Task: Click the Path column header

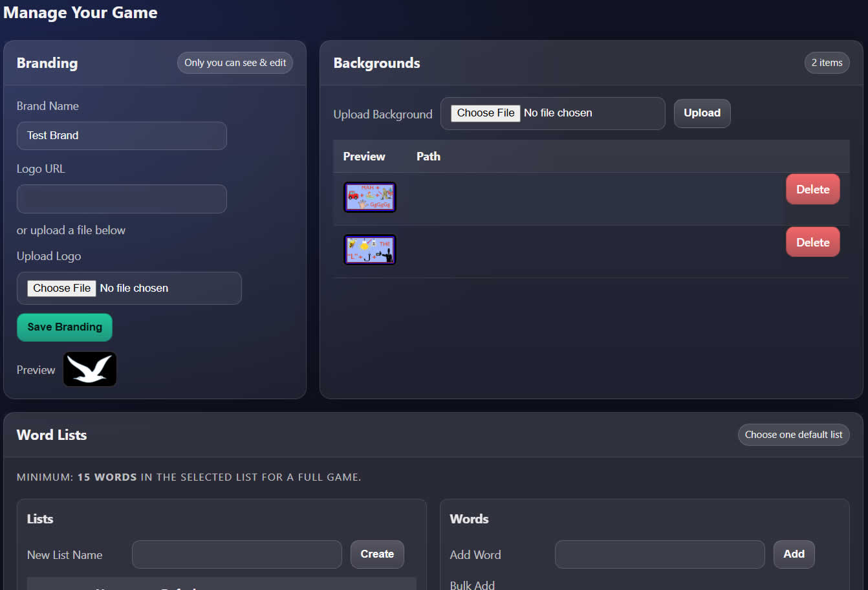Action: tap(428, 156)
